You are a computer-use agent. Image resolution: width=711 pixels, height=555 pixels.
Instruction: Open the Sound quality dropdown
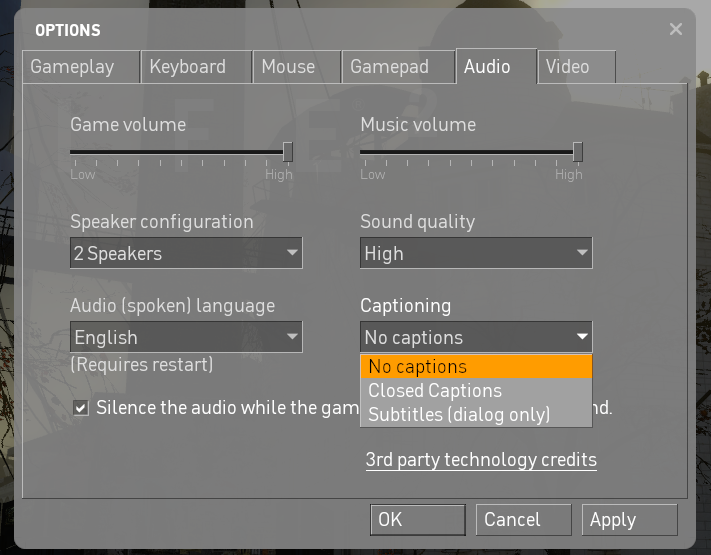point(476,253)
